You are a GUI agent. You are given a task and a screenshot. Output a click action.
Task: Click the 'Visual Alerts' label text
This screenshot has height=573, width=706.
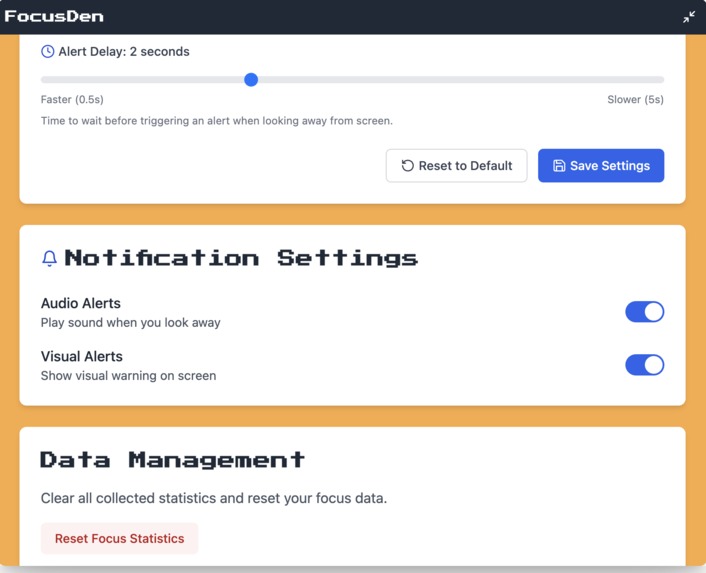click(81, 356)
